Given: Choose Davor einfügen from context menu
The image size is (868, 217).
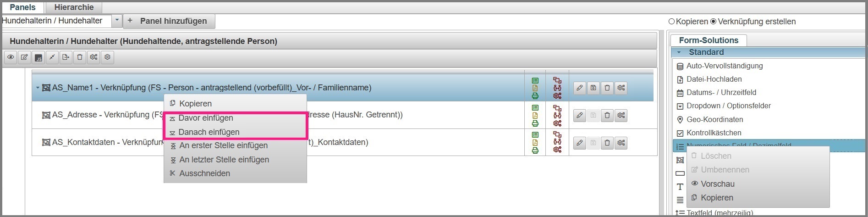Looking at the screenshot, I should [x=206, y=118].
